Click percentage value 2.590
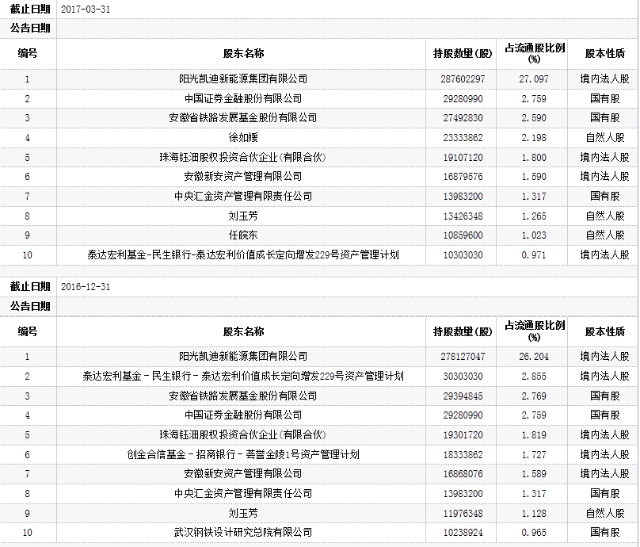This screenshot has width=640, height=547. tap(534, 118)
